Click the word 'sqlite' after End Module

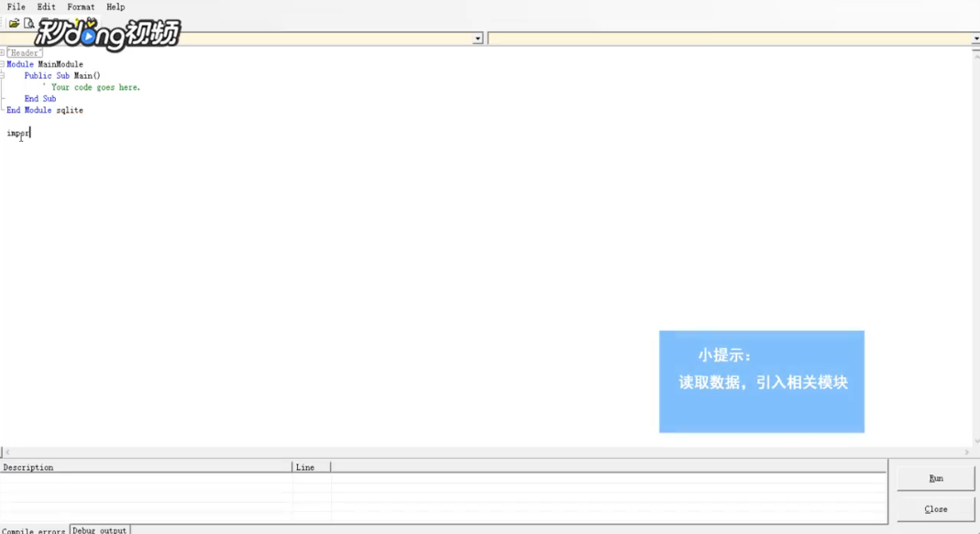pyautogui.click(x=70, y=111)
